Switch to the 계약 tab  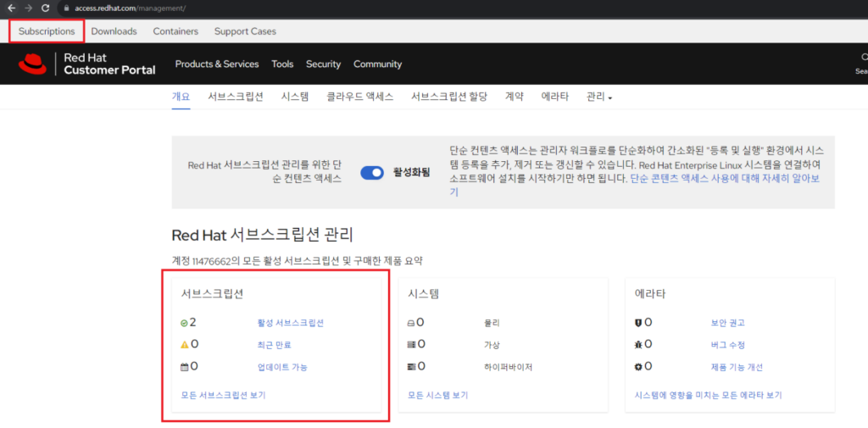(515, 97)
